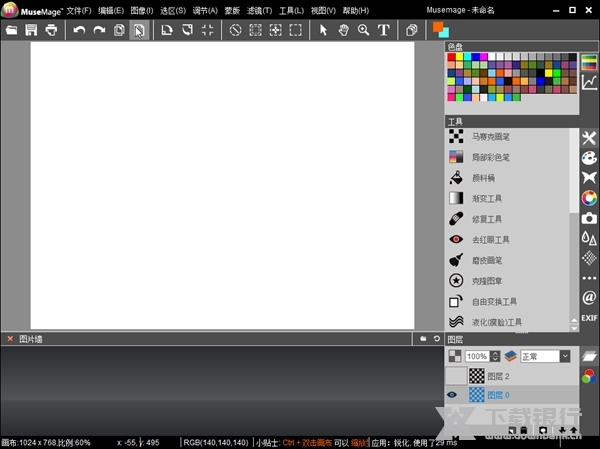Close the 图片墙 panel with X

coord(10,339)
